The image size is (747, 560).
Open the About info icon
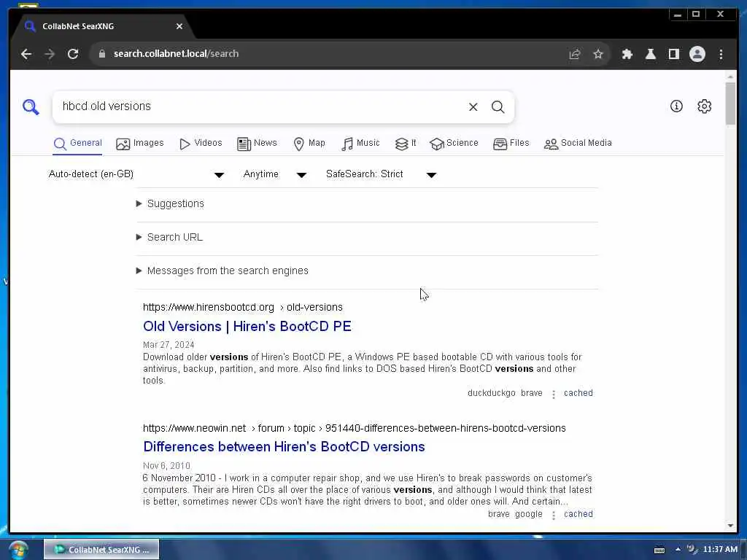click(676, 106)
